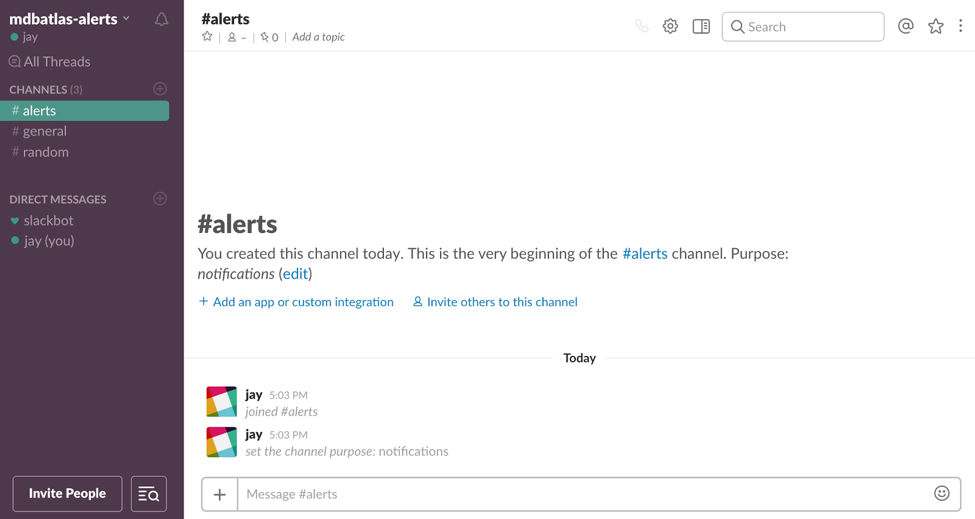Open slackbot direct message
Image resolution: width=975 pixels, height=519 pixels.
(x=42, y=221)
